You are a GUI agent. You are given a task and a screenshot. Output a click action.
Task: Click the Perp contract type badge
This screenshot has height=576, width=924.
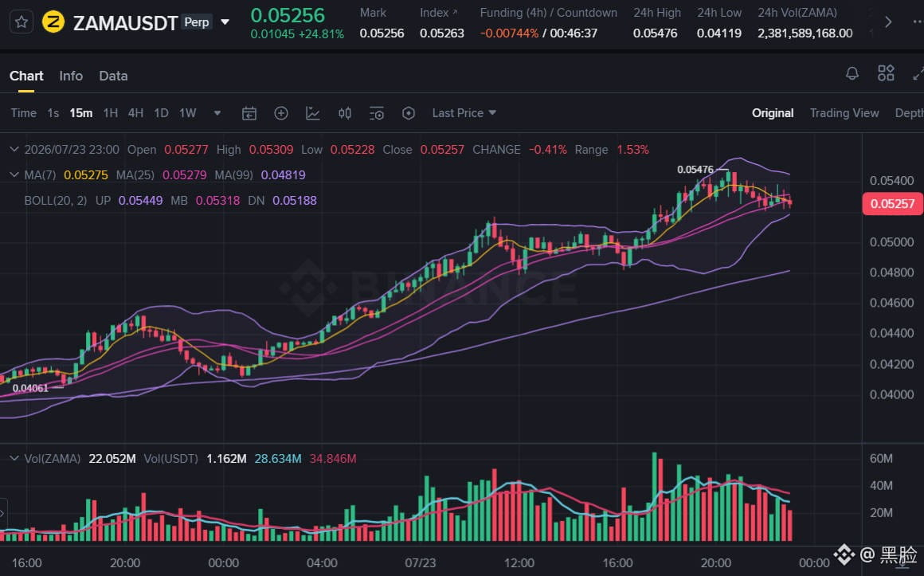tap(196, 22)
